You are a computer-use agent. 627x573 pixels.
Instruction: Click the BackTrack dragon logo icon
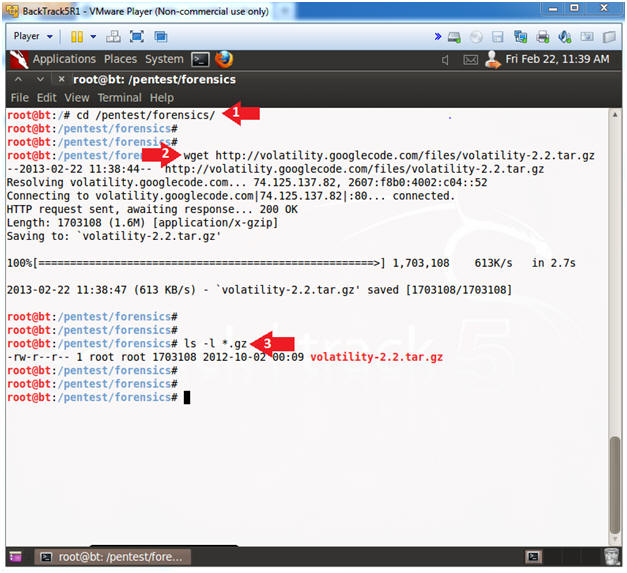tap(18, 60)
